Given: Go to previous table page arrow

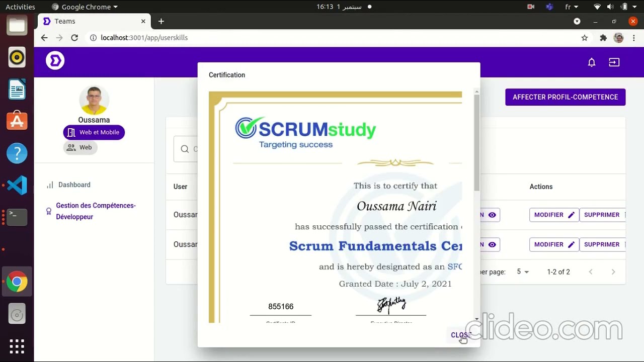Looking at the screenshot, I should coord(591,271).
